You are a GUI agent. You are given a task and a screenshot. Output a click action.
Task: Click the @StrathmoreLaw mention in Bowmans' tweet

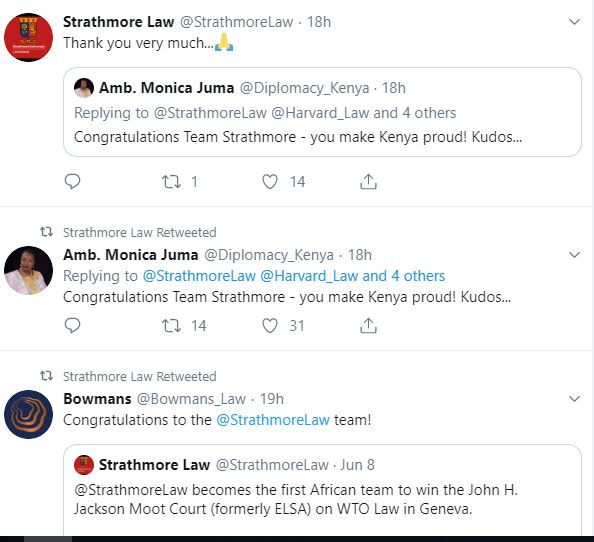coord(273,420)
